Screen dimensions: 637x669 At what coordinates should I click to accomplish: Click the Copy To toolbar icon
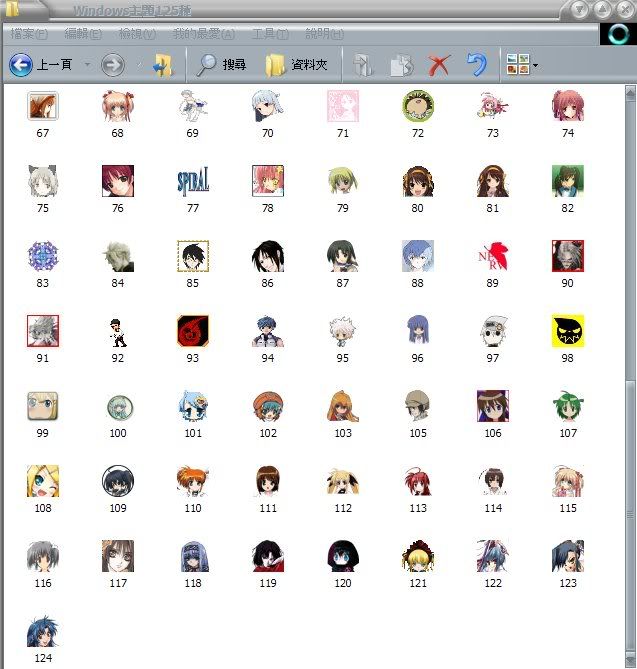pos(401,65)
